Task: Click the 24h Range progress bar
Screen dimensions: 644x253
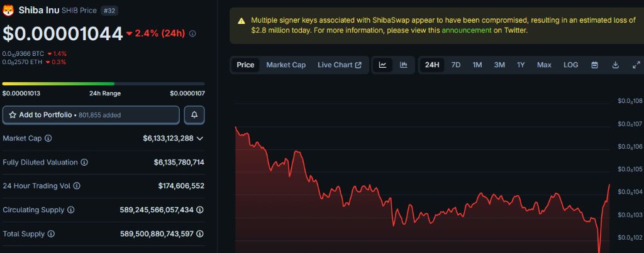Action: coord(103,83)
